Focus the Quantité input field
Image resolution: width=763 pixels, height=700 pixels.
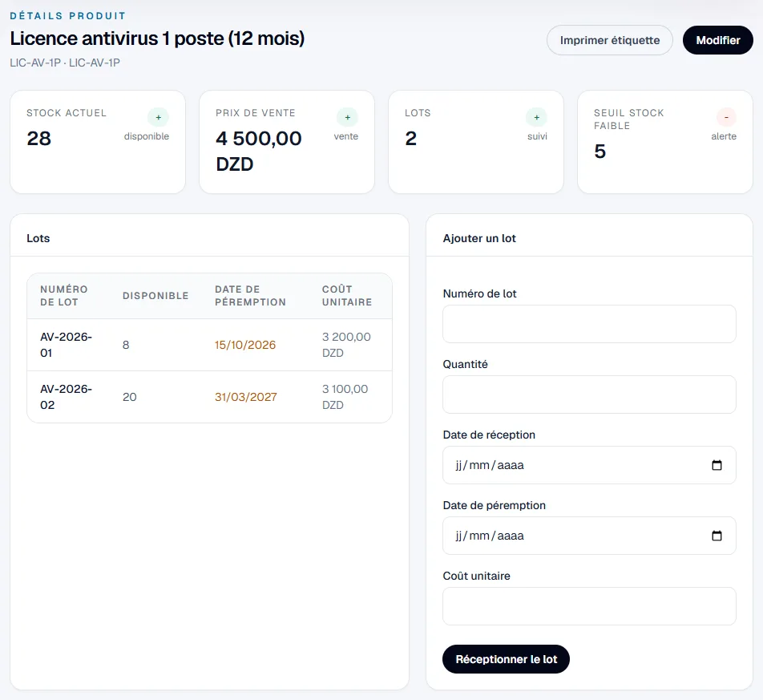click(589, 395)
